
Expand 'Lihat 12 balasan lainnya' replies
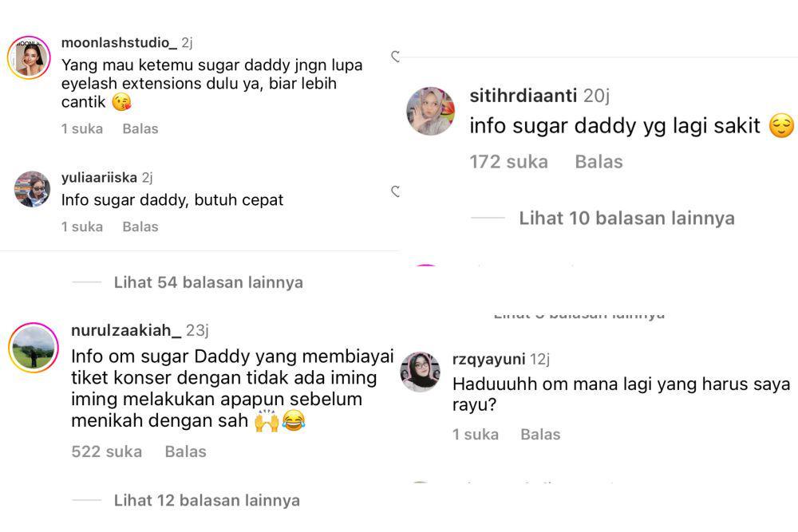207,500
